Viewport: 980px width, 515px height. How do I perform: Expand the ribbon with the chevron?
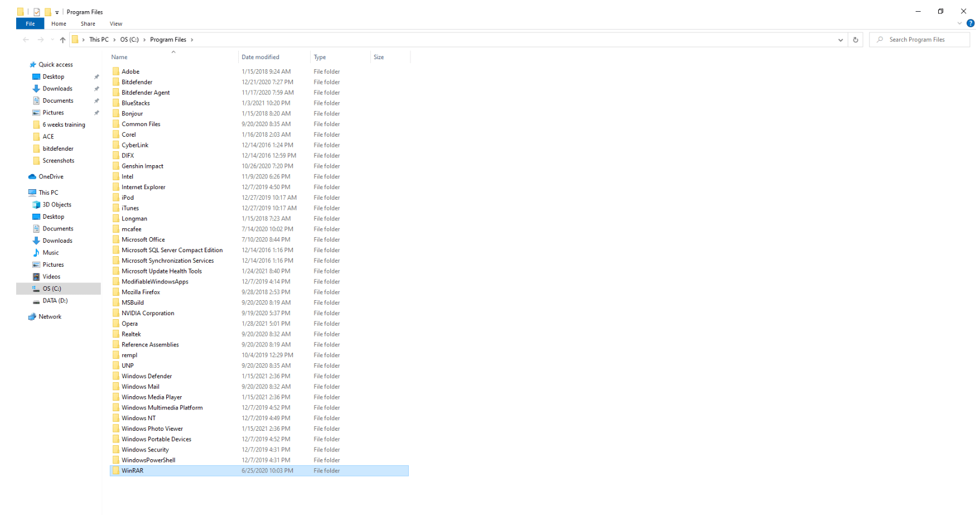click(x=959, y=23)
